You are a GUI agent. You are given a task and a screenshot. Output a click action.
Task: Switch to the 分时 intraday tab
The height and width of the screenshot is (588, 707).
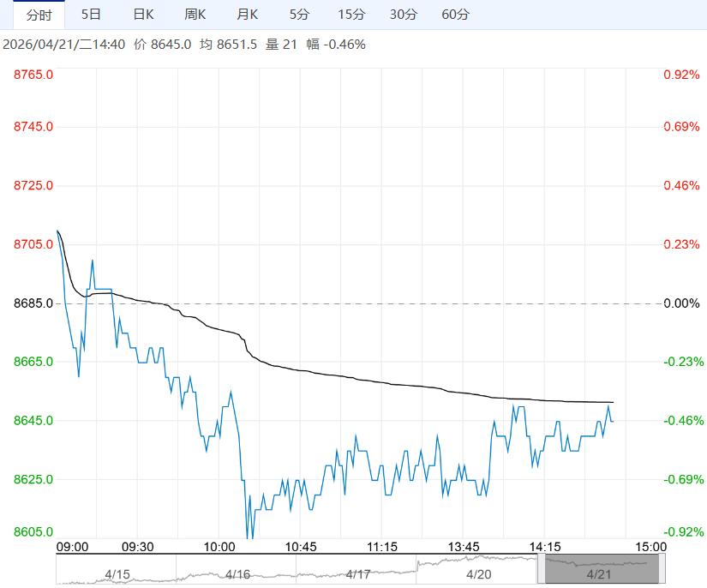pos(39,15)
